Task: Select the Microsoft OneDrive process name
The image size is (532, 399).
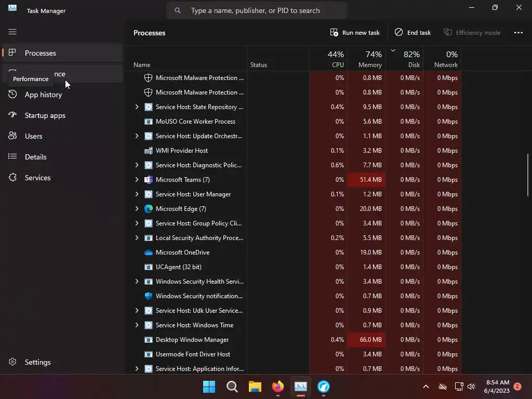Action: [x=182, y=252]
